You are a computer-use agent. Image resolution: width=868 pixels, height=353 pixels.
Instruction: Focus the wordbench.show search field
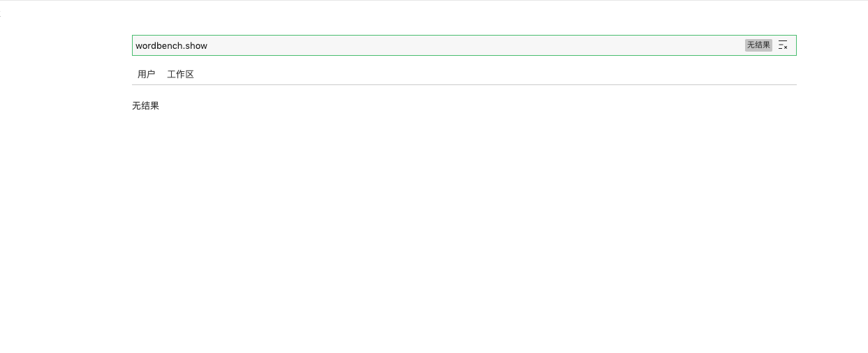[464, 45]
